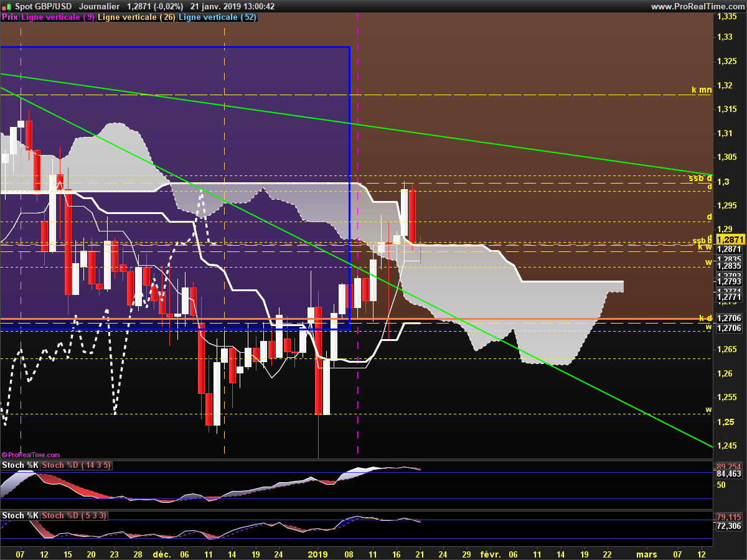Click the candlestick chart icon beside Spot GBP/USD
This screenshot has height=560, width=747.
(x=6, y=6)
